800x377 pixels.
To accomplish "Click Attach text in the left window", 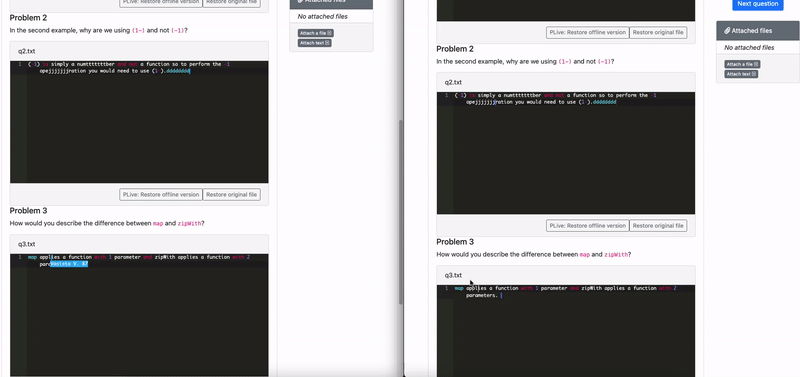I will pos(314,43).
